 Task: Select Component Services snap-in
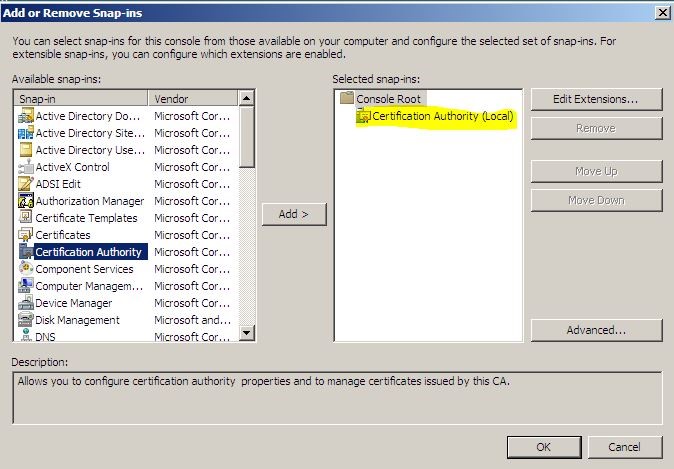click(84, 269)
